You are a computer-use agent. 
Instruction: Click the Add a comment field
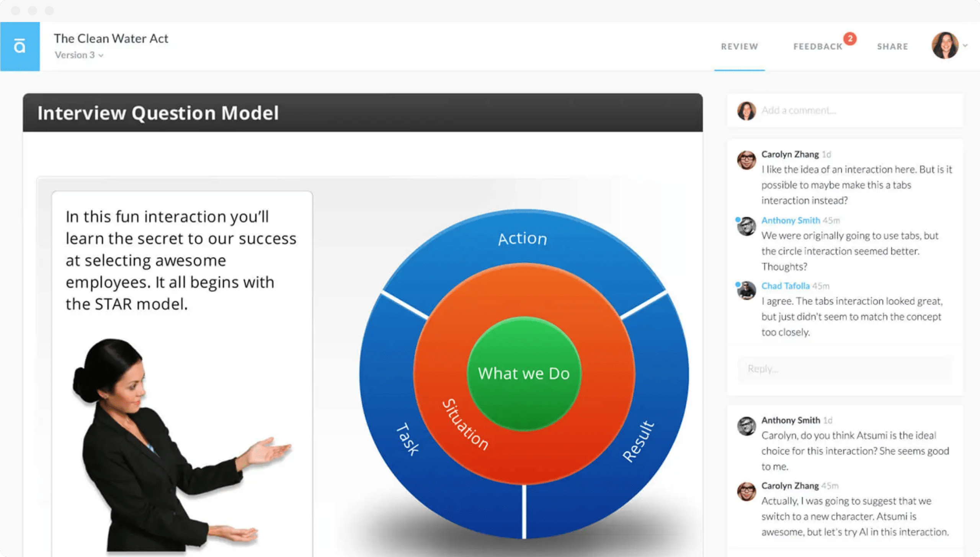tap(857, 110)
